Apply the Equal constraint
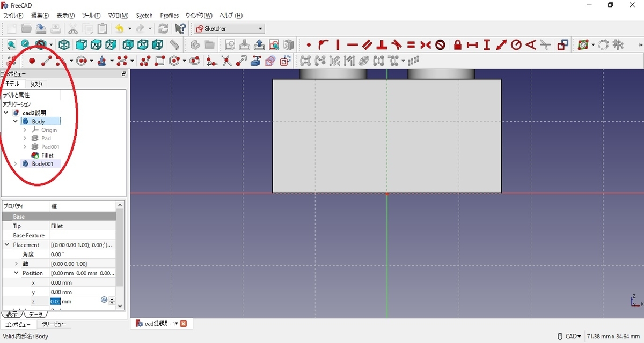Screen dimensions: 644x343 (411, 44)
